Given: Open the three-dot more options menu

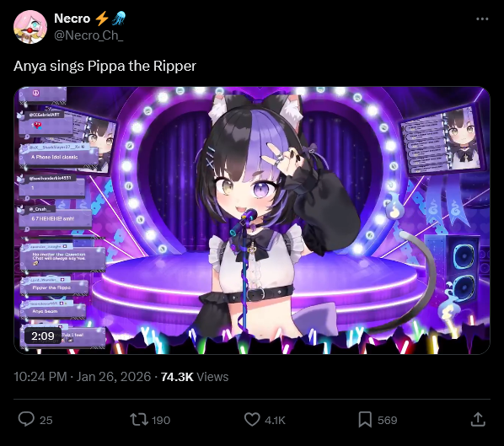Looking at the screenshot, I should [482, 19].
